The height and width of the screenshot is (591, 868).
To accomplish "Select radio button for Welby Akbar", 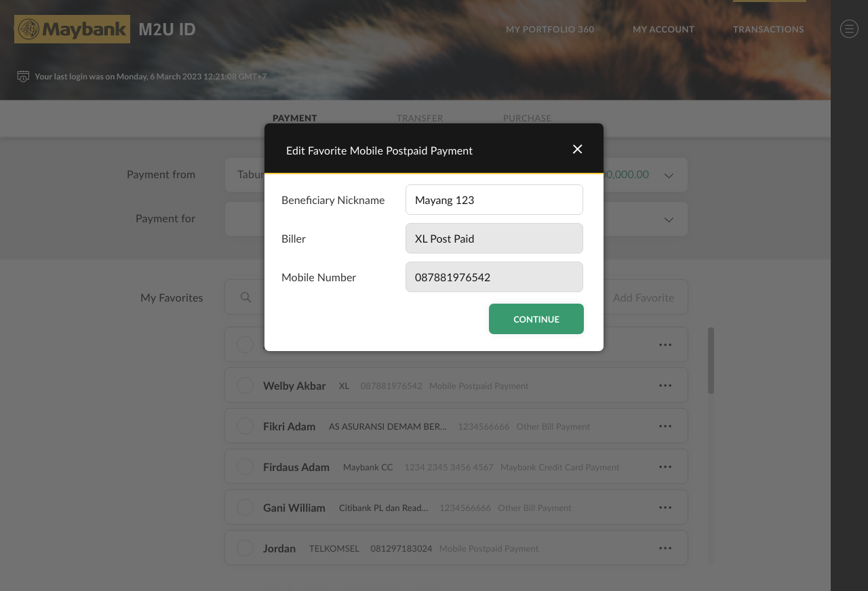I will click(245, 386).
